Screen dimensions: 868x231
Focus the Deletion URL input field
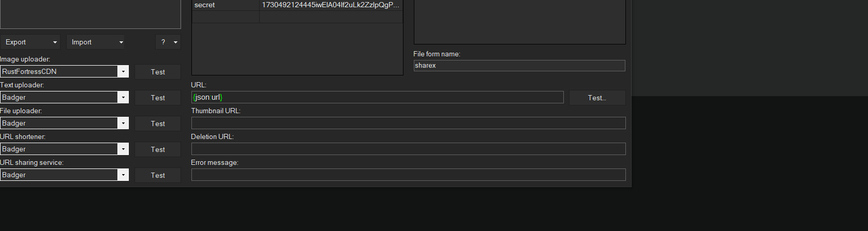tap(408, 149)
